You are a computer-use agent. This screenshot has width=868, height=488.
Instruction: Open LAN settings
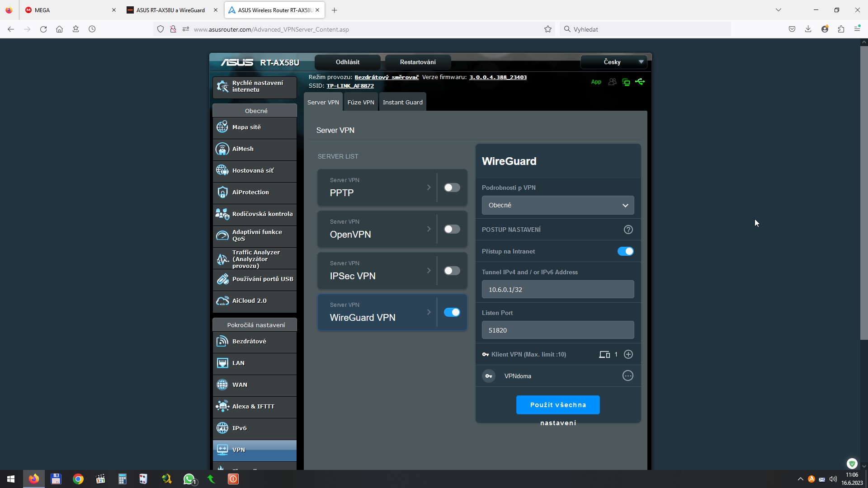pyautogui.click(x=255, y=363)
